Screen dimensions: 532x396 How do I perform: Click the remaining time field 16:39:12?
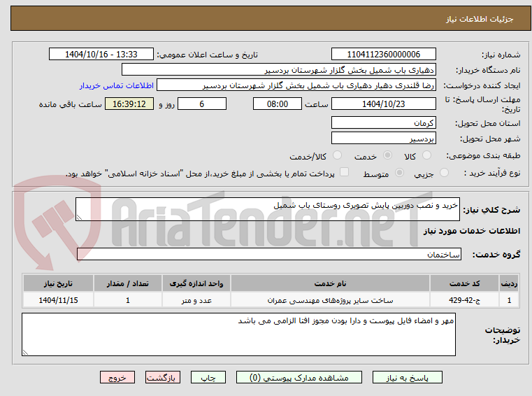pyautogui.click(x=129, y=104)
